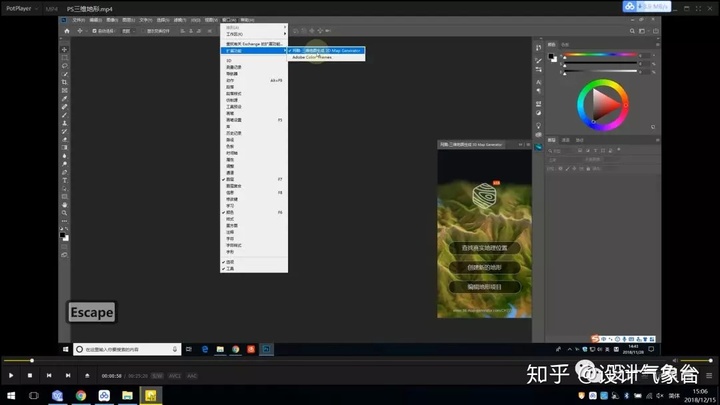Choose Adobe Color Themes from submenu
Viewport: 720px width, 405px height.
[x=326, y=57]
